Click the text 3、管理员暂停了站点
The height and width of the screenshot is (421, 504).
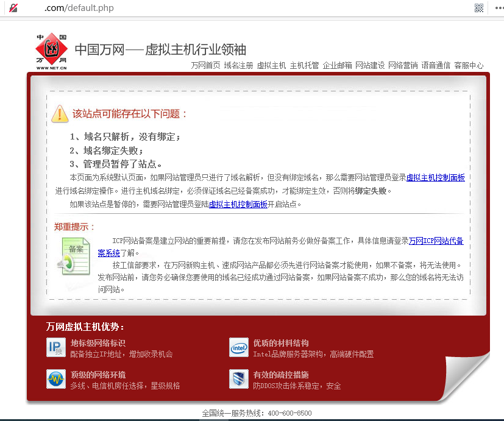(x=116, y=165)
